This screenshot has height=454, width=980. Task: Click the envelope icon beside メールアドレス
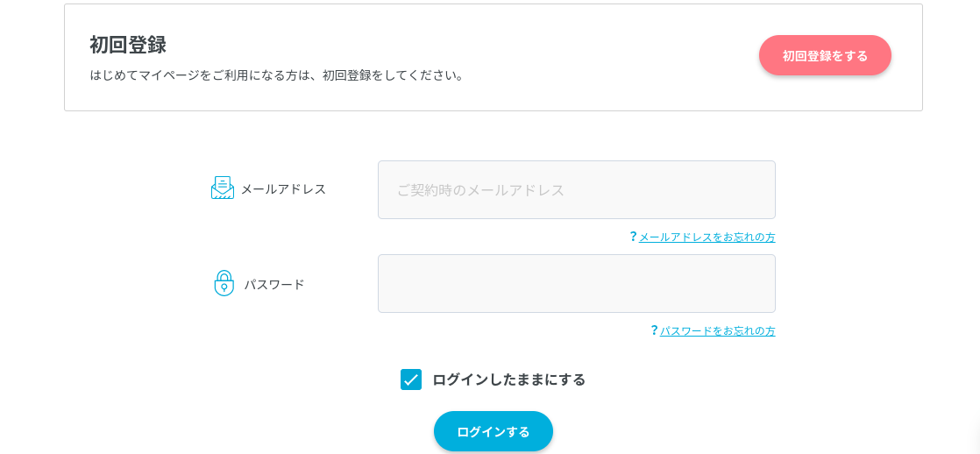[223, 188]
